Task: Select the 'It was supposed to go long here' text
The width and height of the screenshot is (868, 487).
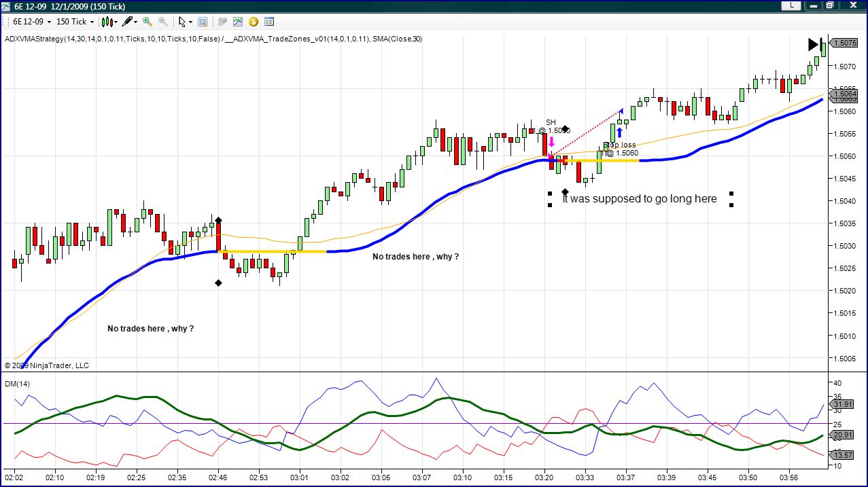Action: pyautogui.click(x=640, y=198)
